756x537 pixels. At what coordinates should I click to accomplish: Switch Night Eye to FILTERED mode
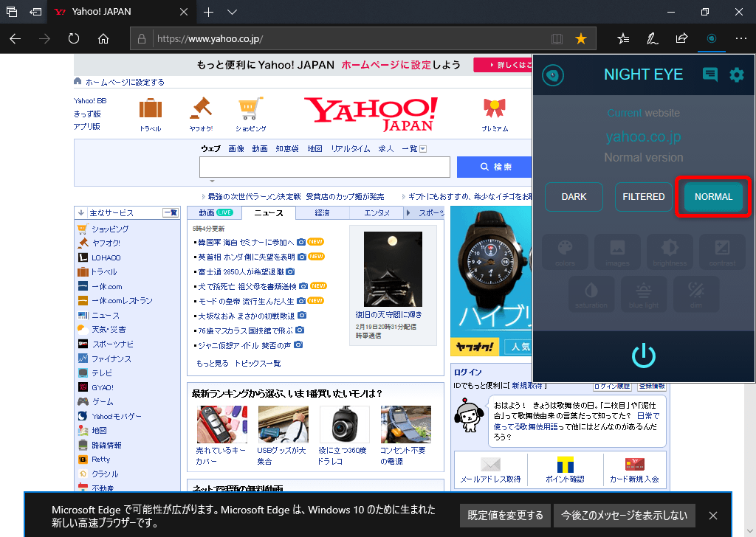[643, 196]
